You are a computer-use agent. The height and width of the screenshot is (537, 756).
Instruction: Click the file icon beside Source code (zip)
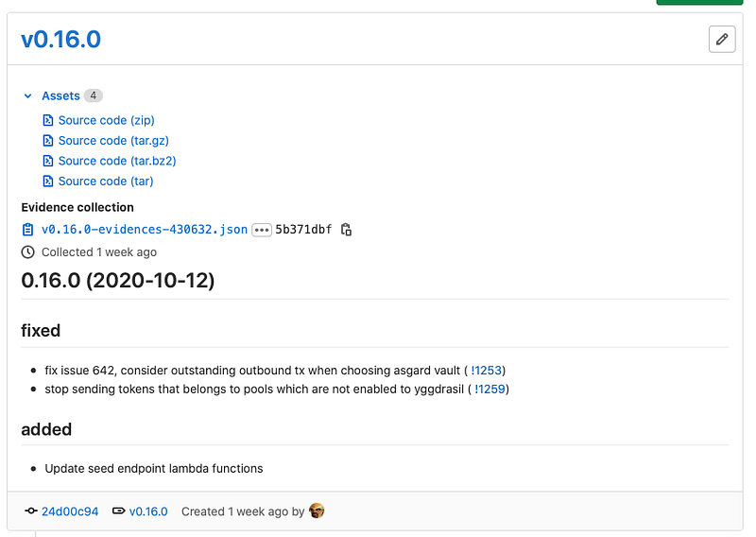click(x=48, y=120)
